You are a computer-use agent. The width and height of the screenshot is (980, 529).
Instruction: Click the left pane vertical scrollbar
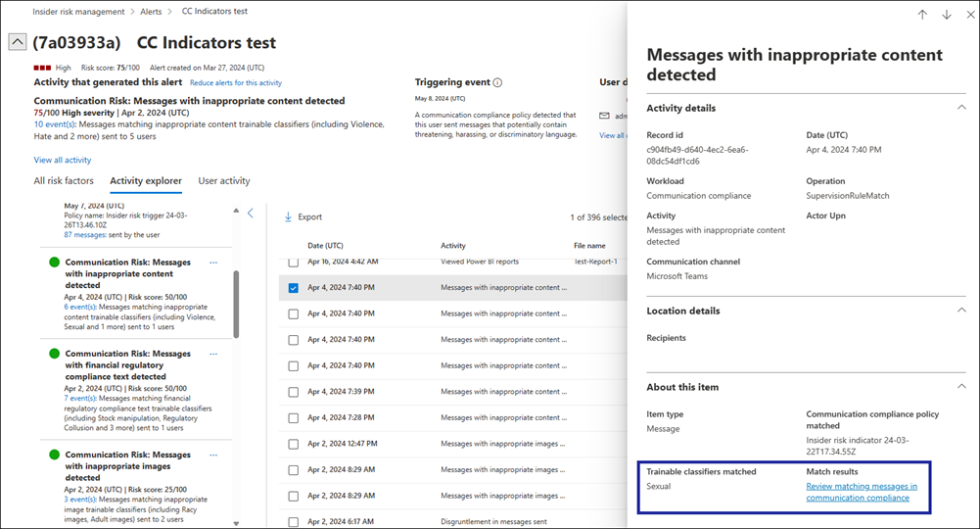tap(235, 304)
